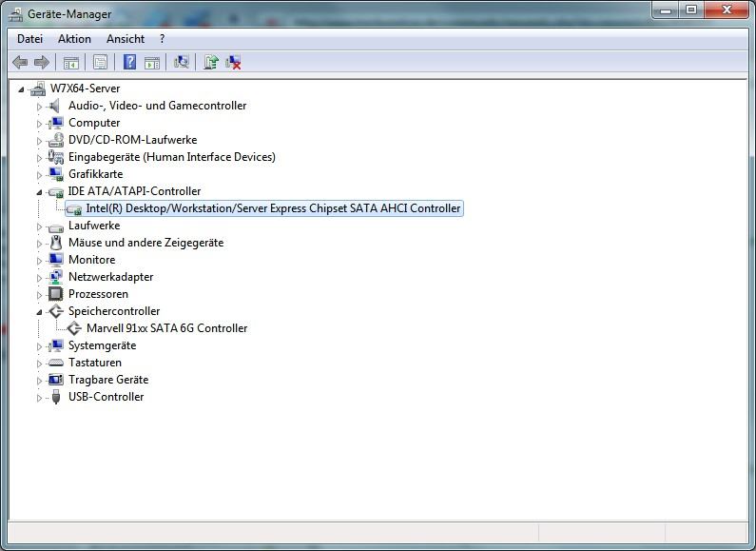Click the Intel SATA AHCI Controller device icon
The image size is (756, 551).
tap(74, 209)
